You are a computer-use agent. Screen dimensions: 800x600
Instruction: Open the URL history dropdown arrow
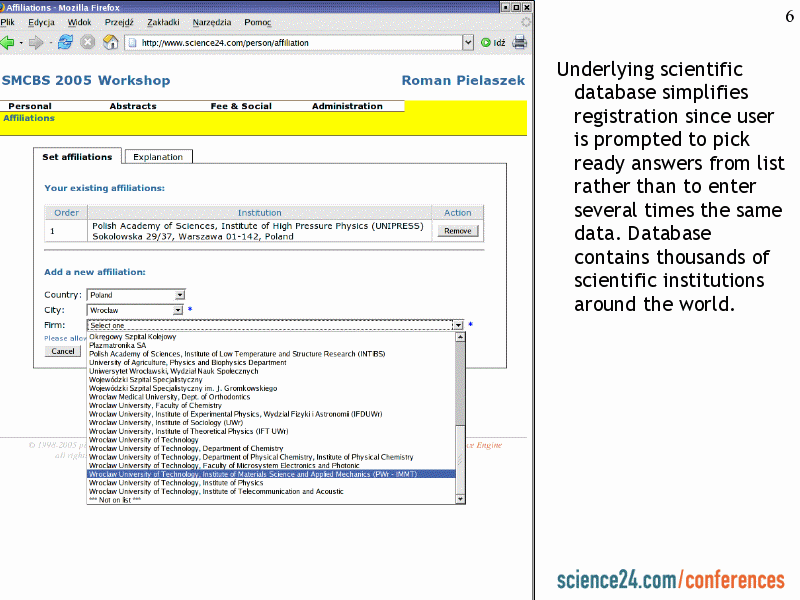(468, 43)
